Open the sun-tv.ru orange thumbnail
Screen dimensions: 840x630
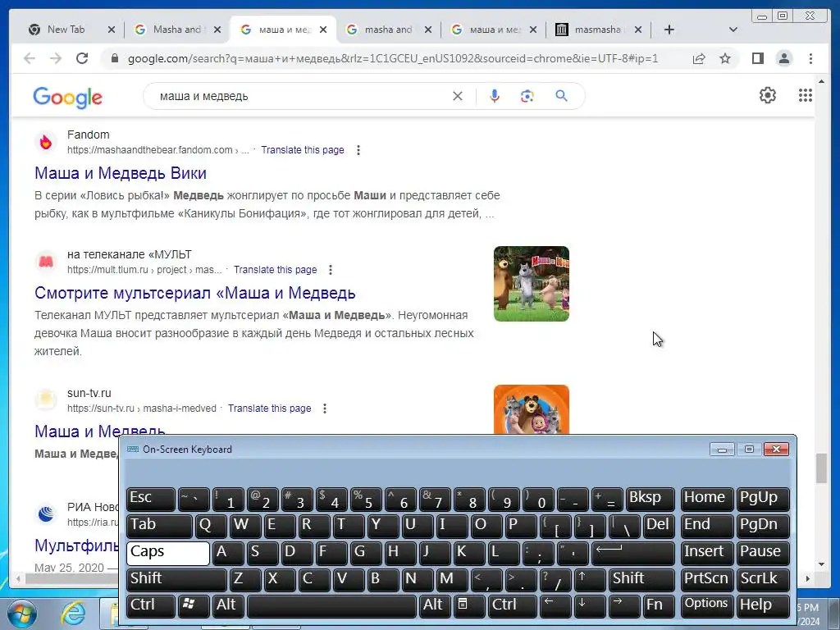[x=532, y=410]
